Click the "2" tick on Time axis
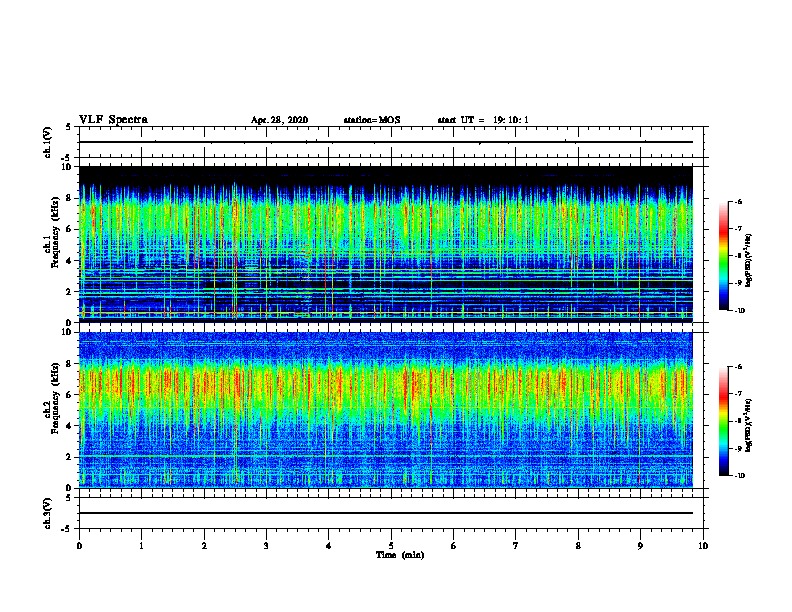Image resolution: width=792 pixels, height=612 pixels. click(204, 546)
